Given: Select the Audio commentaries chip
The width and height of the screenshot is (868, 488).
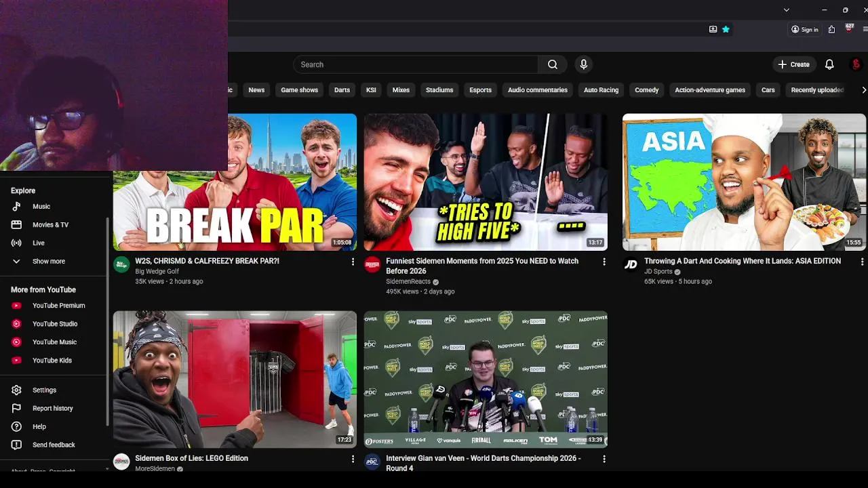Looking at the screenshot, I should (x=538, y=89).
